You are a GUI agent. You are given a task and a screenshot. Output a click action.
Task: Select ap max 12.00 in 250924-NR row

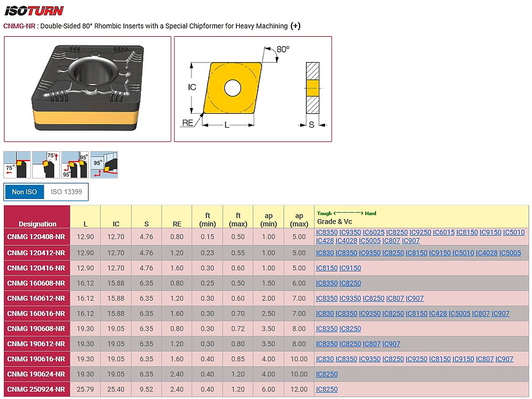[299, 389]
